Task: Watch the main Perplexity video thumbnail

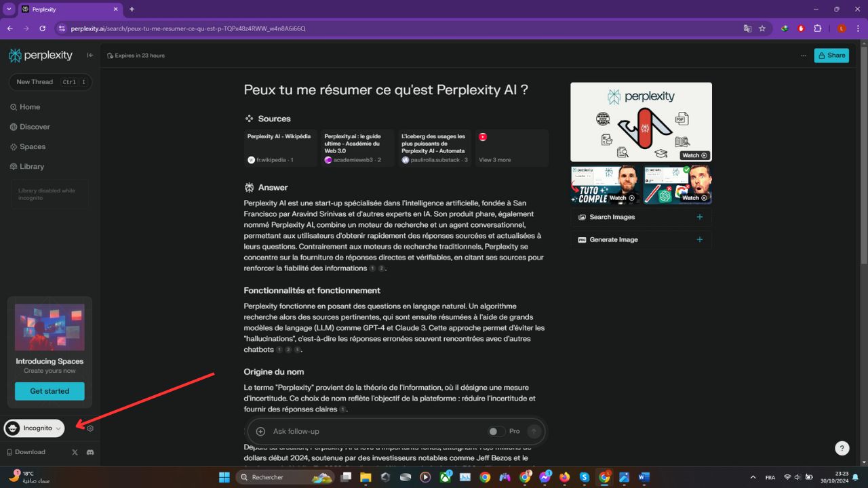Action: (641, 122)
